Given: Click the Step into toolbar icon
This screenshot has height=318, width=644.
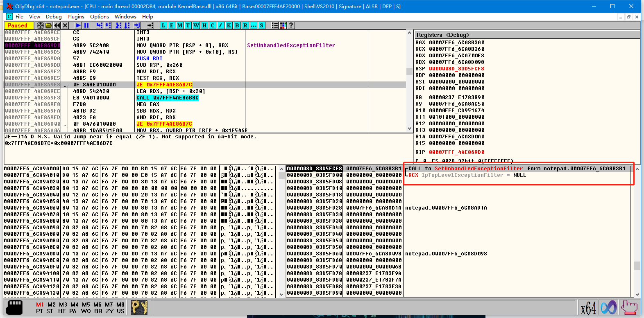Looking at the screenshot, I should click(99, 25).
